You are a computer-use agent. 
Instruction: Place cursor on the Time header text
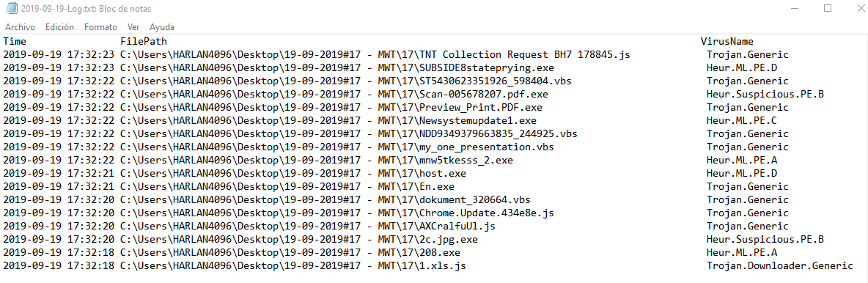[x=15, y=42]
